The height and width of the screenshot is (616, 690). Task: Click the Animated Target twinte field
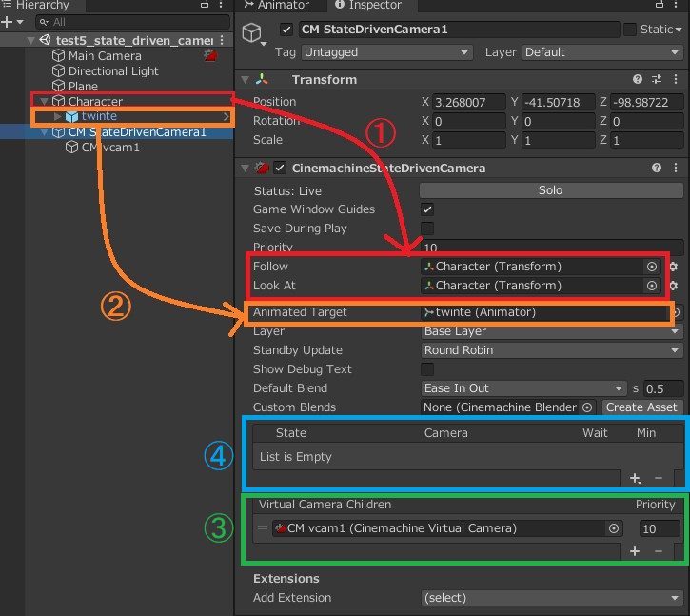543,312
